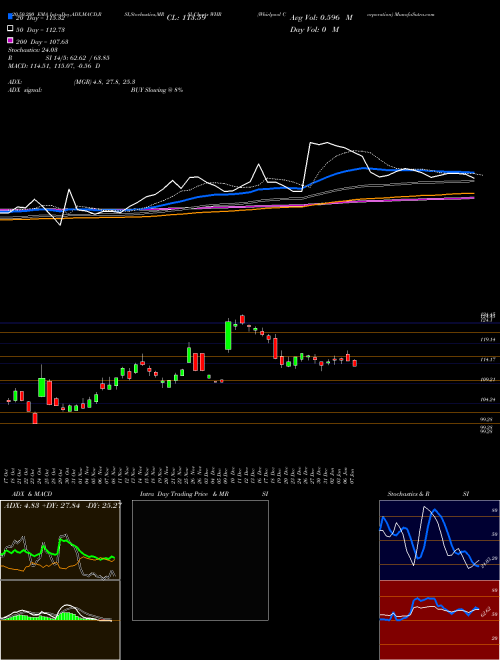Click the 119.14 price axis label
Screen dimensions: 500x660
click(x=487, y=339)
